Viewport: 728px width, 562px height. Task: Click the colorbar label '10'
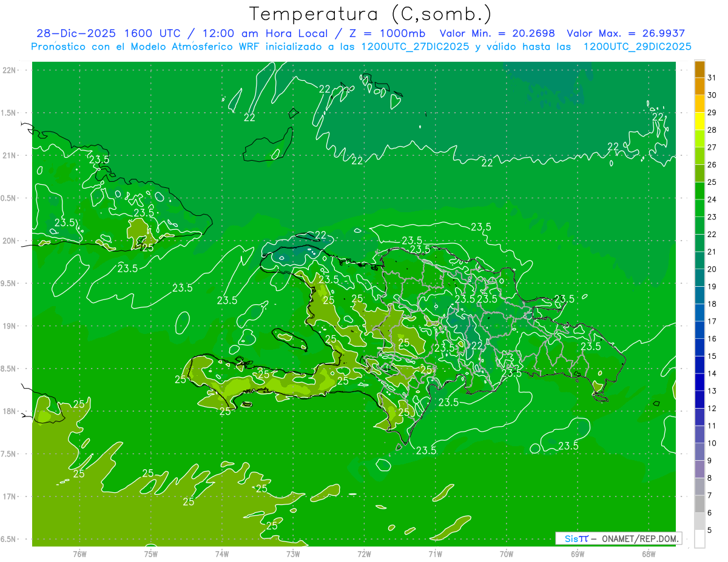[x=712, y=443]
